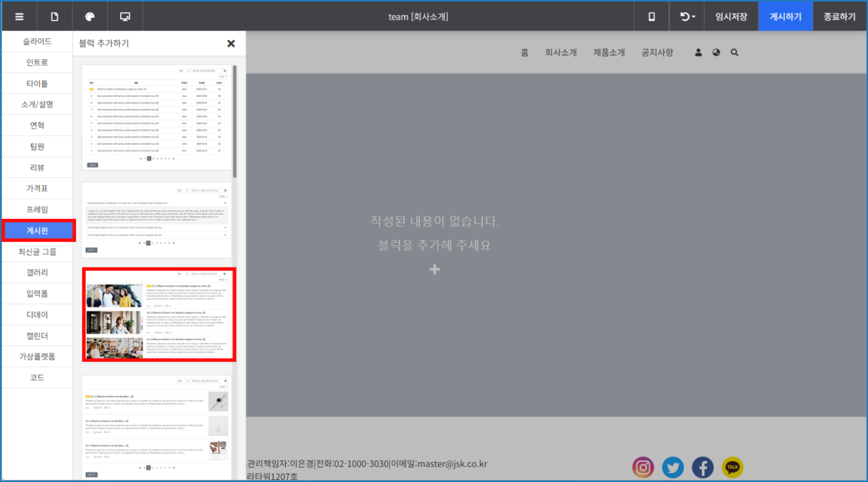Viewport: 868px width, 482px height.
Task: Click the 종료하기 exit button
Action: point(840,17)
